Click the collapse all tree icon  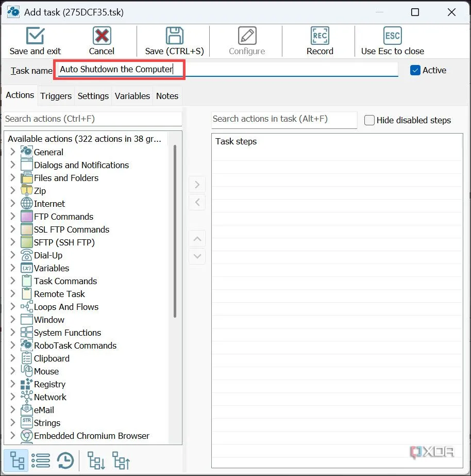click(121, 460)
